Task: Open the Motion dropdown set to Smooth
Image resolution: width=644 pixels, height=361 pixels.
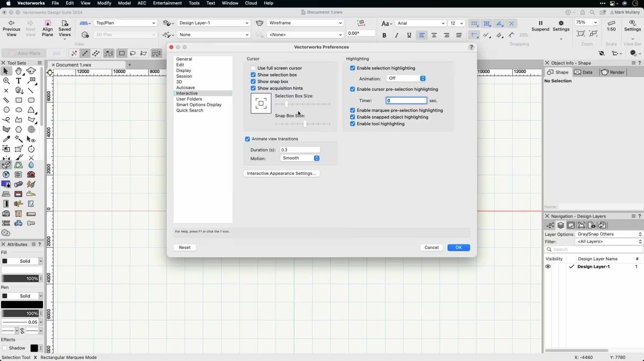Action: (x=300, y=158)
